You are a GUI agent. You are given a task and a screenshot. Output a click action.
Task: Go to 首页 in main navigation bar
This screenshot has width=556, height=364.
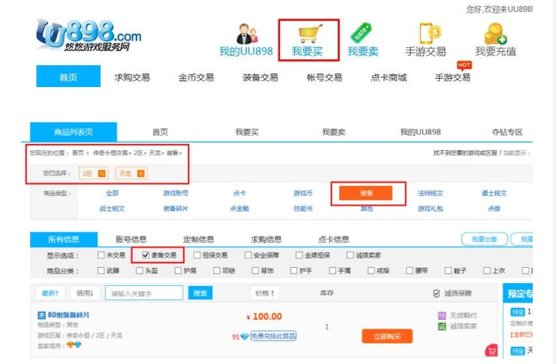68,76
